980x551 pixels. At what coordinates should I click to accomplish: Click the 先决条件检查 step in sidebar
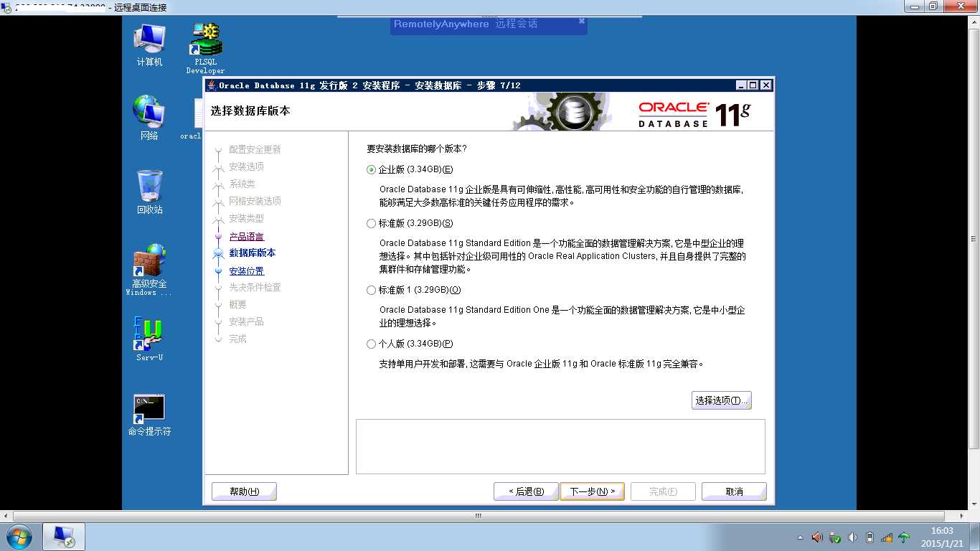pos(255,287)
